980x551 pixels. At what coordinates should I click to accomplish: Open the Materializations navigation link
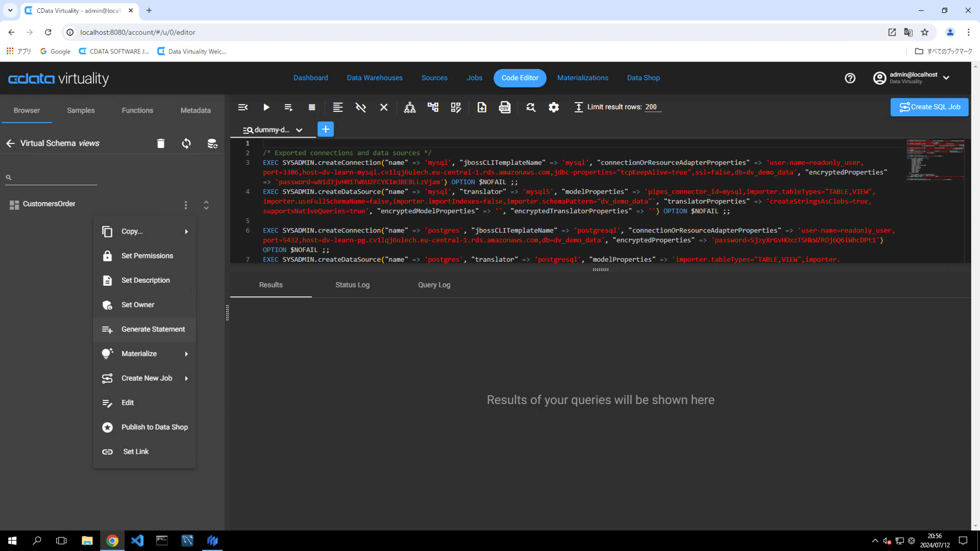point(582,78)
